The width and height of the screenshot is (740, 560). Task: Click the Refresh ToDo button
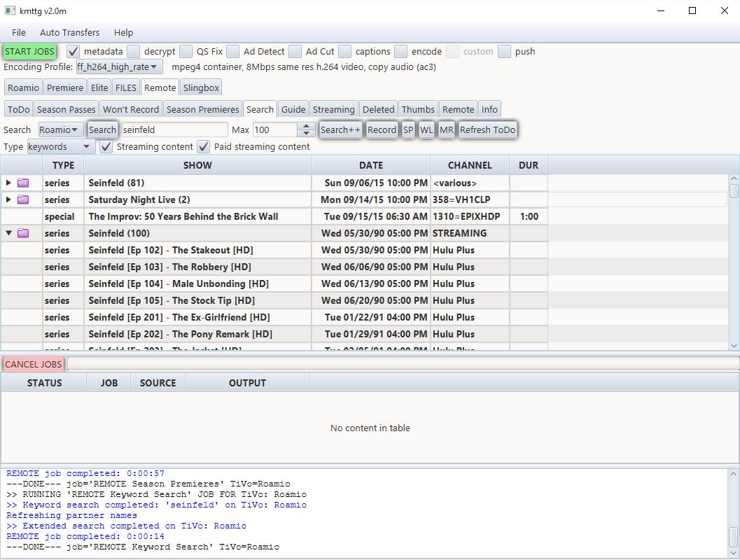[x=487, y=129]
